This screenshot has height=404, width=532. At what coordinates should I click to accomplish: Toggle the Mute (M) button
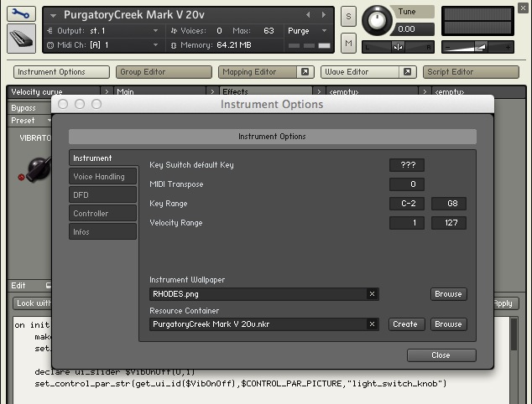pos(348,42)
